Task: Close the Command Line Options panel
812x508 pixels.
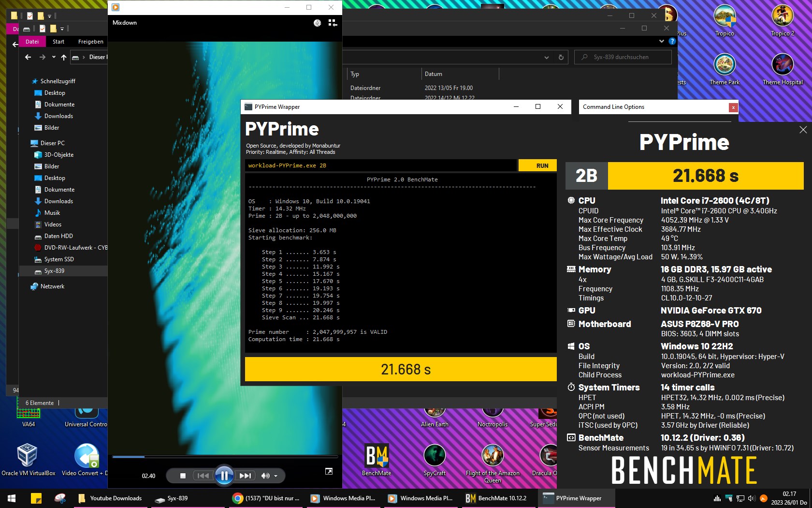Action: (733, 107)
